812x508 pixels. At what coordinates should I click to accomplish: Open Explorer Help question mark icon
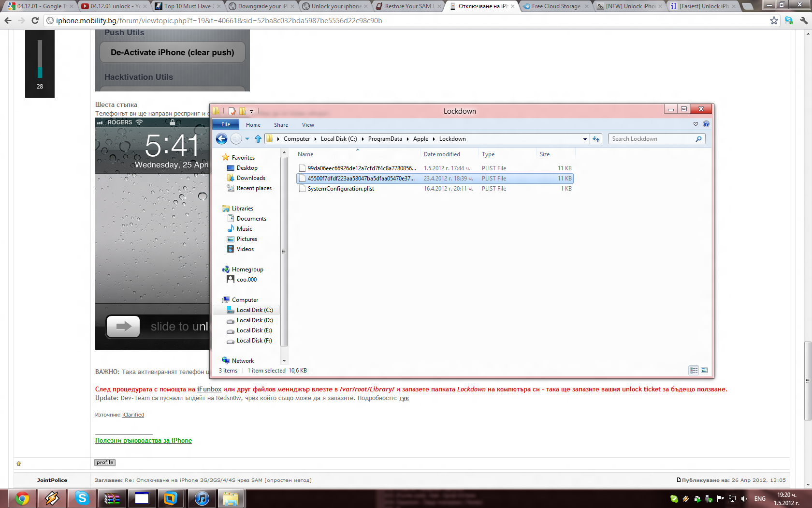pyautogui.click(x=706, y=124)
